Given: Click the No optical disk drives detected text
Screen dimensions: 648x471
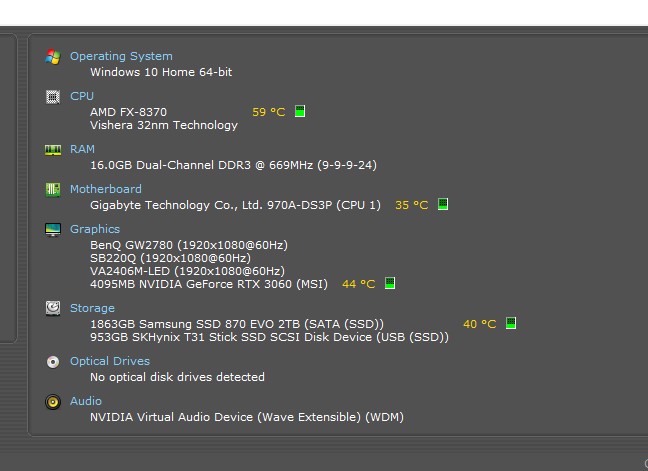Looking at the screenshot, I should coord(177,377).
